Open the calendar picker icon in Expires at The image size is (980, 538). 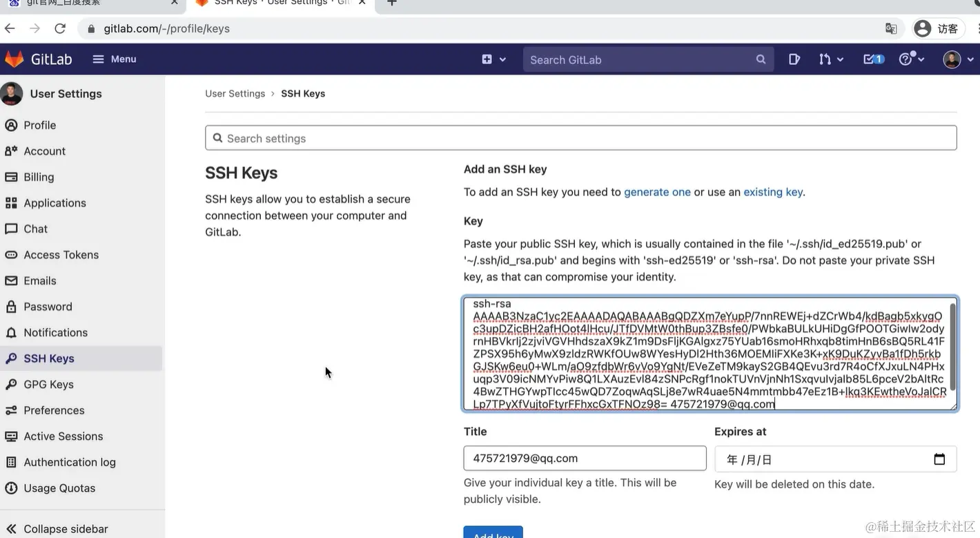click(x=939, y=459)
